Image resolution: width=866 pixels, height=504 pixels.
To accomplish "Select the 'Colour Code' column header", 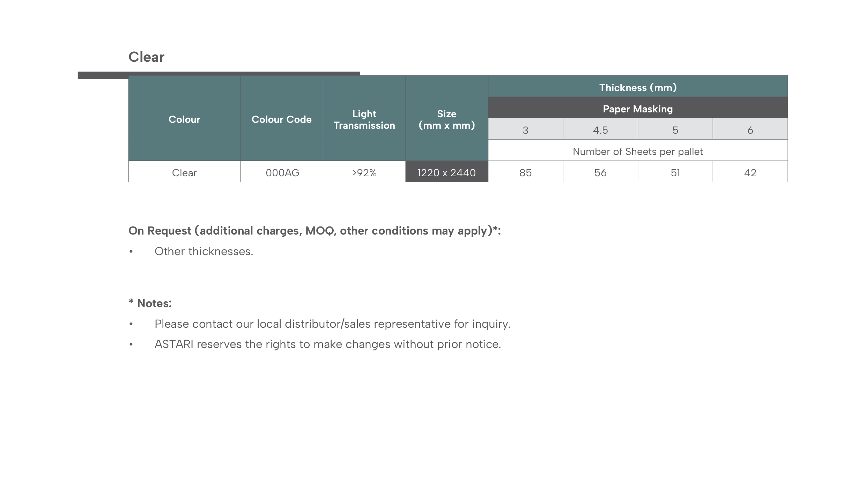I will (x=282, y=118).
